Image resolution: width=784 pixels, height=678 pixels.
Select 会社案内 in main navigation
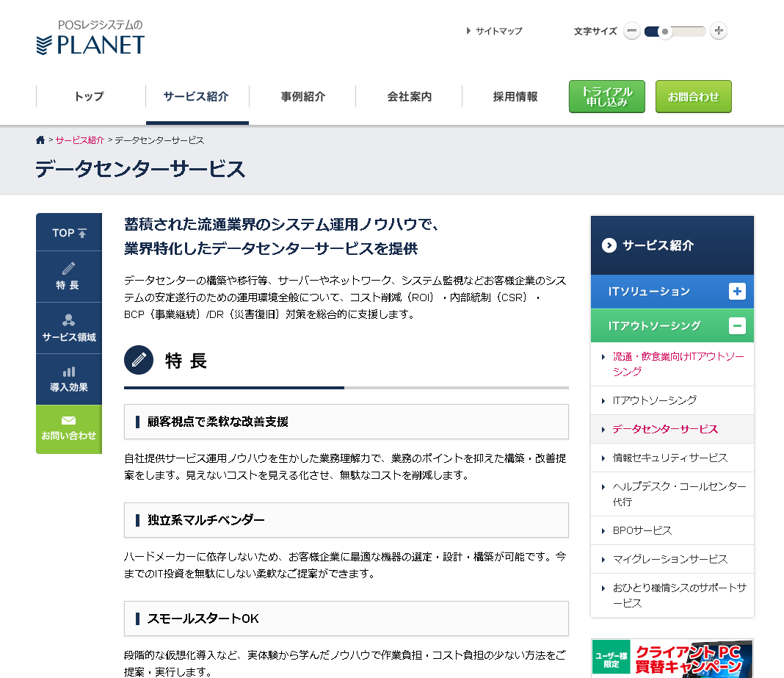click(x=409, y=96)
